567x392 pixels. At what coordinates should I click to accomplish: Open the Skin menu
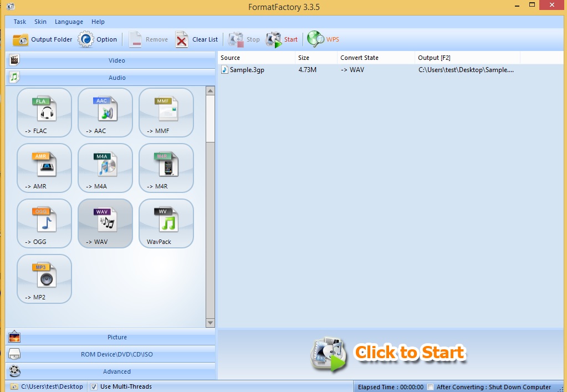click(x=40, y=22)
